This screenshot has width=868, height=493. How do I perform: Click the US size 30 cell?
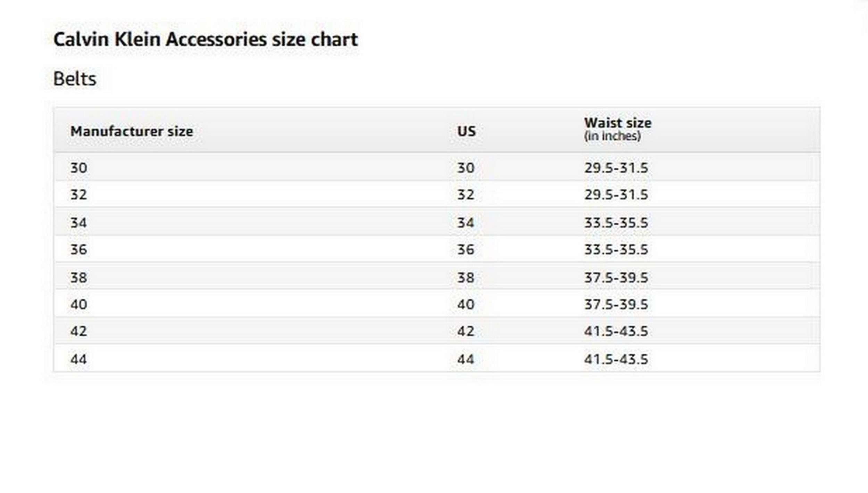[466, 168]
